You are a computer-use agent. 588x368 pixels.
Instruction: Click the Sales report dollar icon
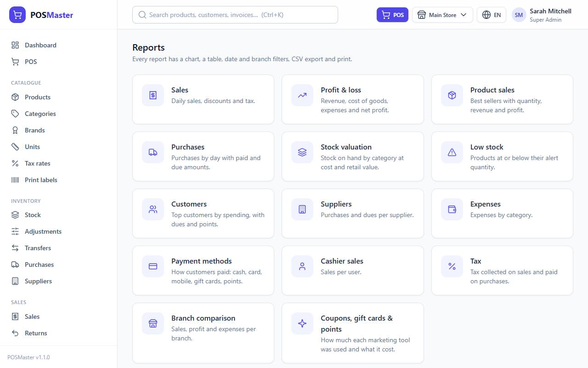point(153,95)
